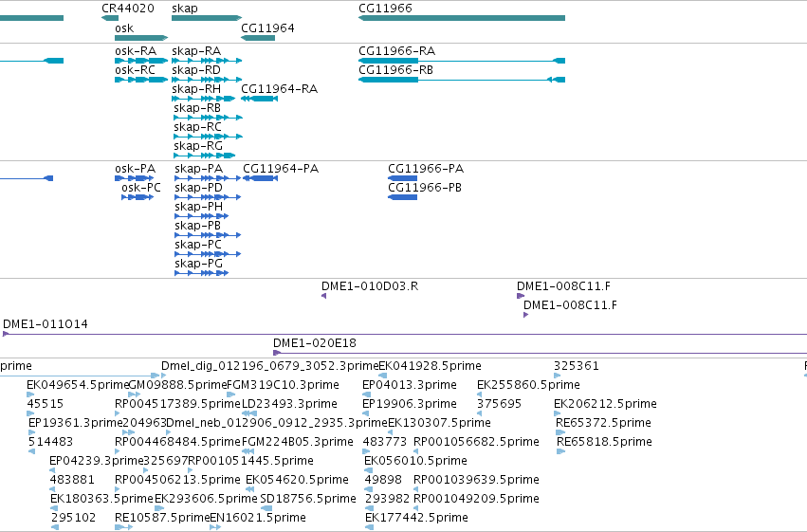Click the RP001039639.5prime label
The width and height of the screenshot is (807, 532).
(x=477, y=481)
